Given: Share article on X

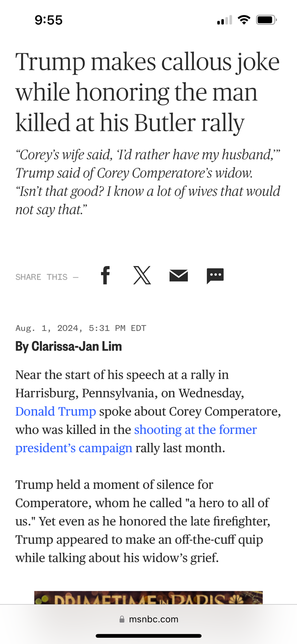Looking at the screenshot, I should pos(142,275).
